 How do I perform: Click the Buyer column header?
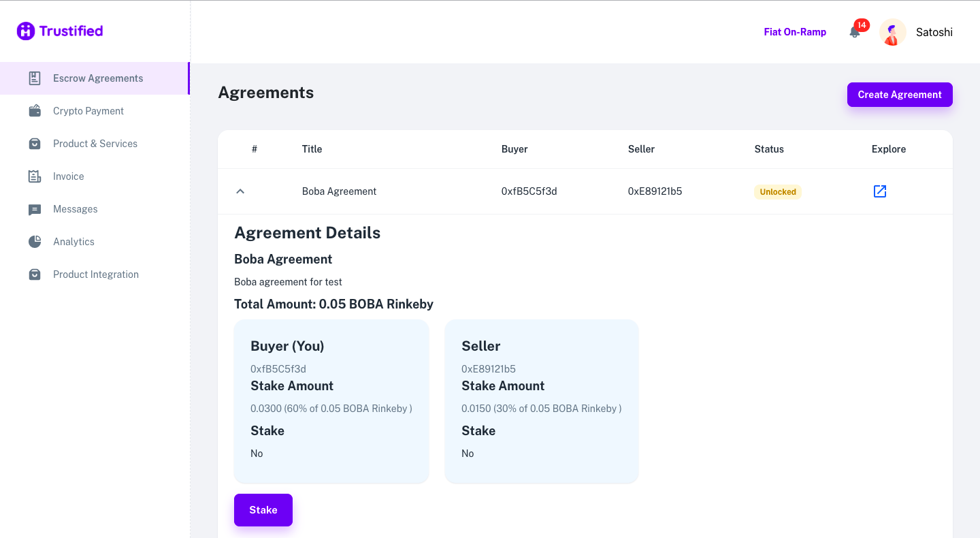coord(514,149)
